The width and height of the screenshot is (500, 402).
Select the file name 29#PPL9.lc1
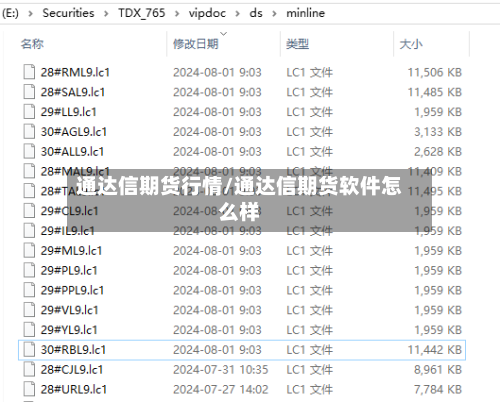(72, 290)
